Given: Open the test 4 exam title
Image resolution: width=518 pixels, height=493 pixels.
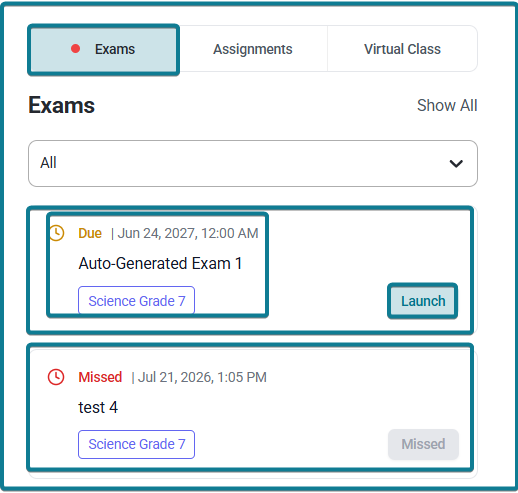Looking at the screenshot, I should click(98, 407).
